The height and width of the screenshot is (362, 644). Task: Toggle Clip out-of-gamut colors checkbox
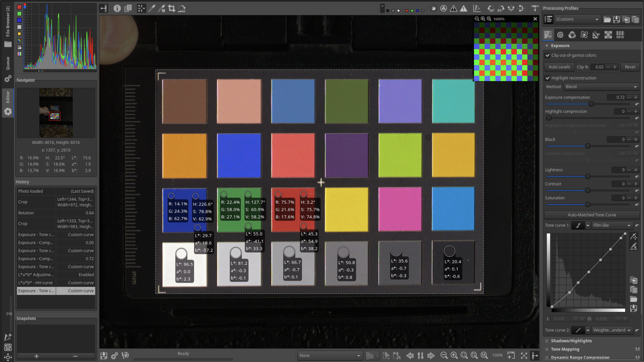click(x=548, y=55)
